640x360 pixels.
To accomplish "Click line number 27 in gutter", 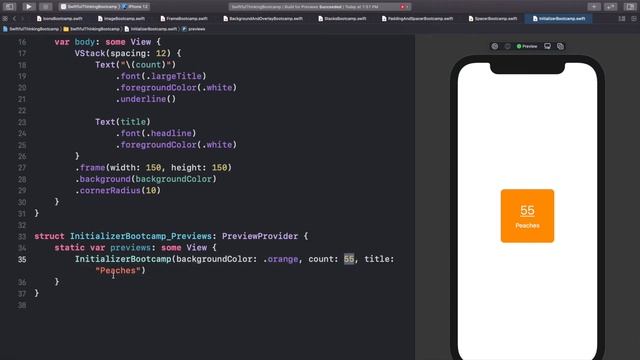I will click(x=22, y=168).
